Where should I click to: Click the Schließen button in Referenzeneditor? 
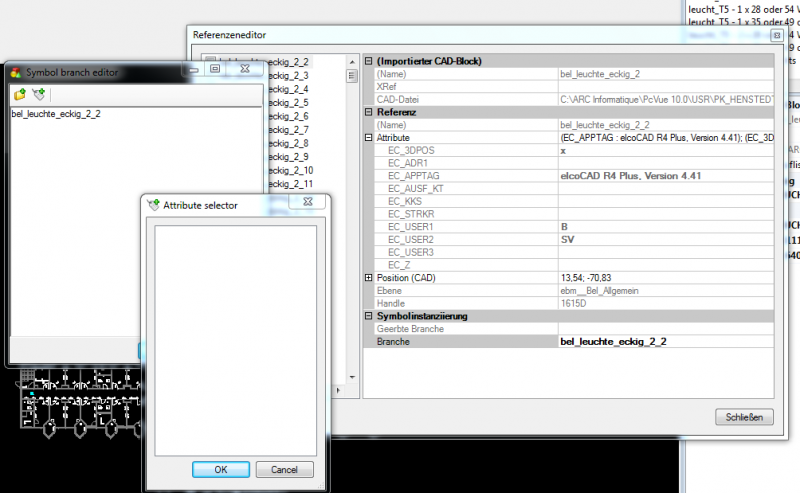[x=744, y=417]
